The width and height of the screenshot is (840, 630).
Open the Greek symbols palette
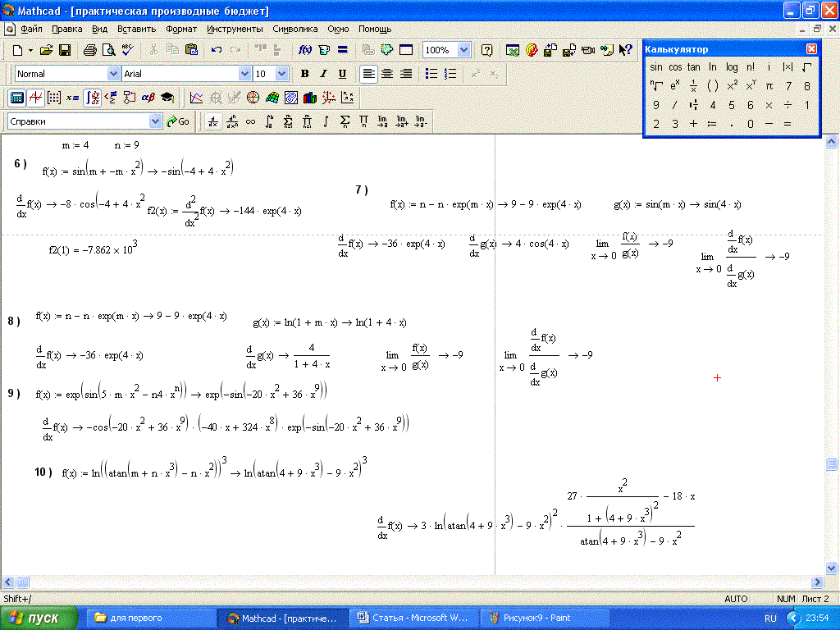coord(148,98)
